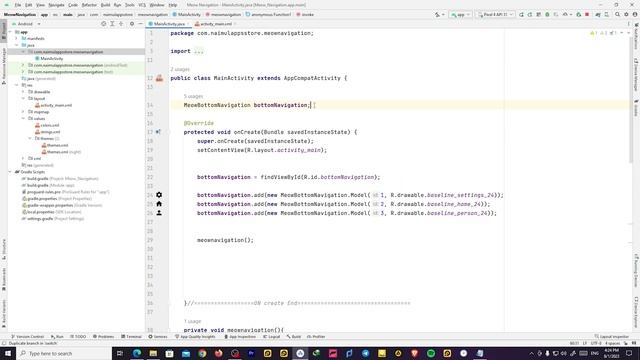The width and height of the screenshot is (640, 360).
Task: Open the Terminal tool window
Action: (x=131, y=337)
